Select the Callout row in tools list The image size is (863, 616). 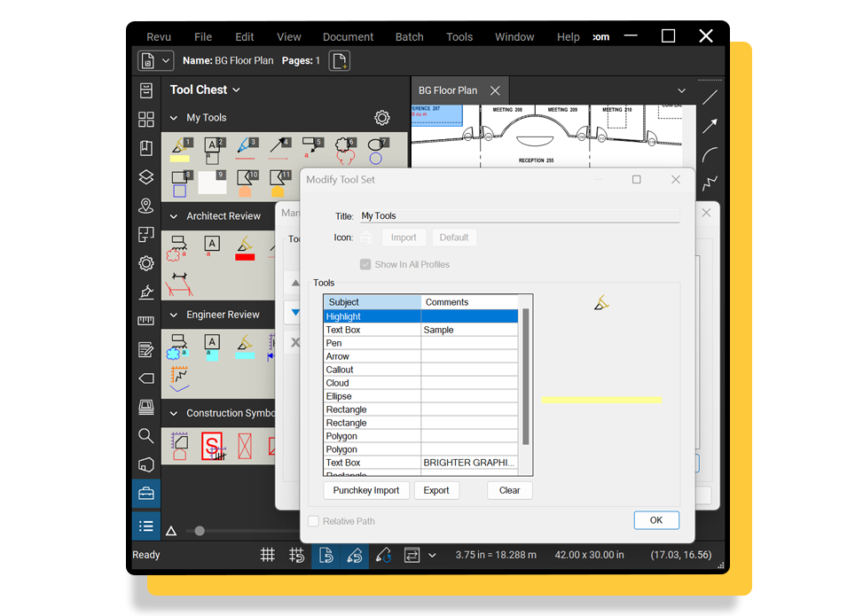point(421,370)
